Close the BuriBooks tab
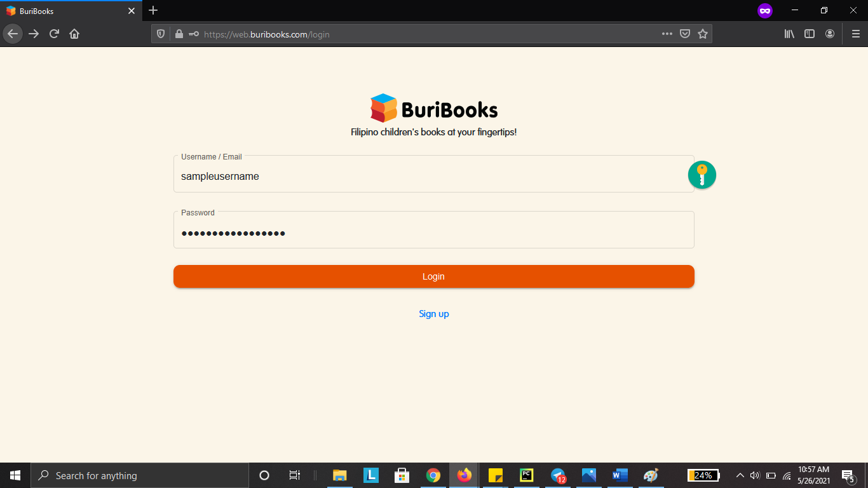The image size is (868, 488). point(131,11)
